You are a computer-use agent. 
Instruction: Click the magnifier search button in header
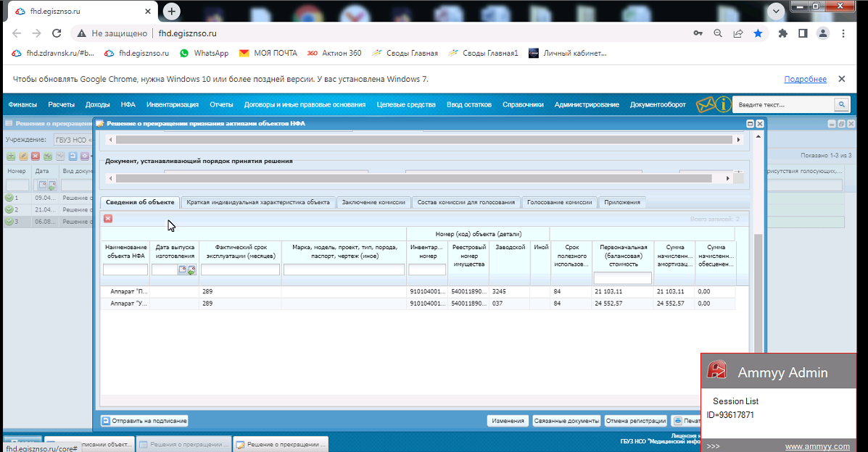pos(841,104)
